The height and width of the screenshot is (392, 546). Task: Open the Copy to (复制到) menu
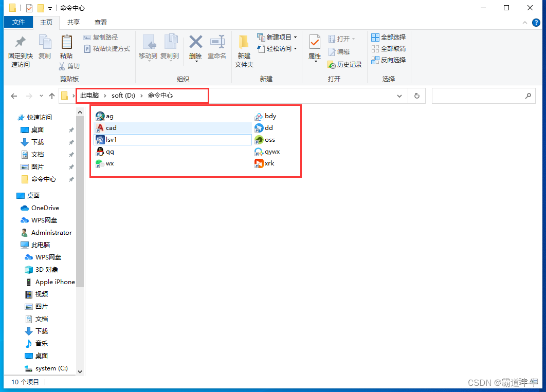(x=170, y=48)
